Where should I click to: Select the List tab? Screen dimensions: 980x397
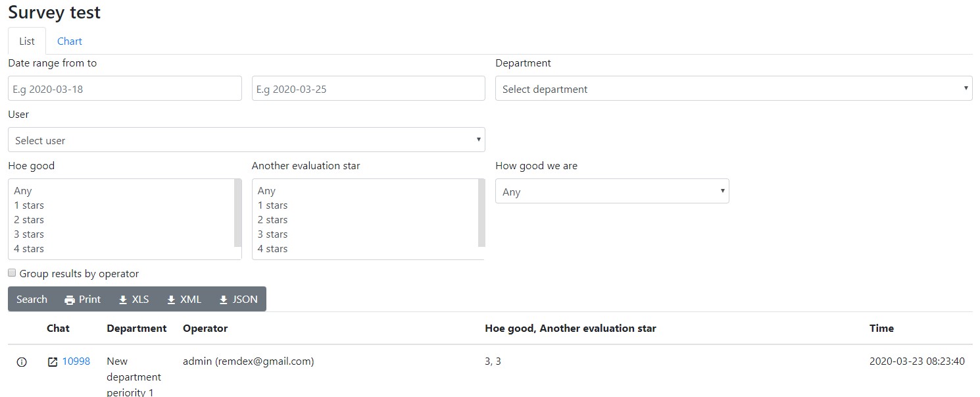point(27,41)
